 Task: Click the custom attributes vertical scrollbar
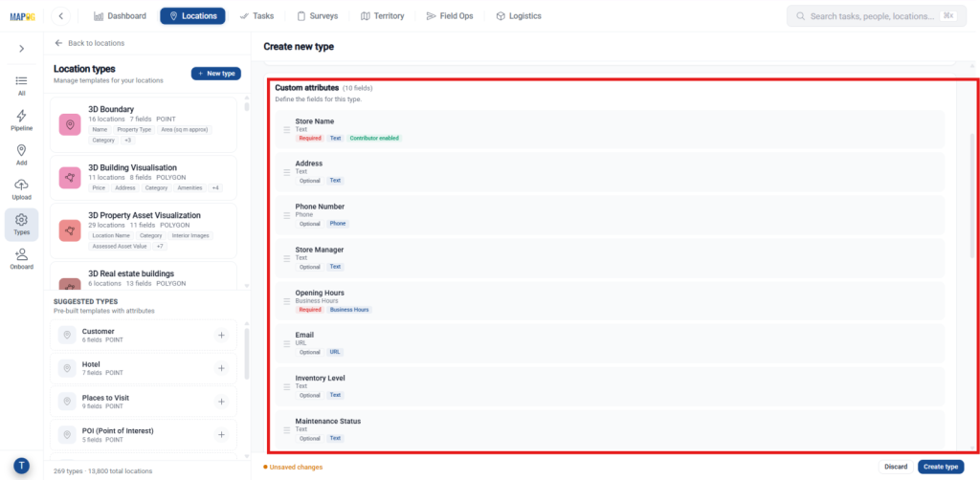971,195
